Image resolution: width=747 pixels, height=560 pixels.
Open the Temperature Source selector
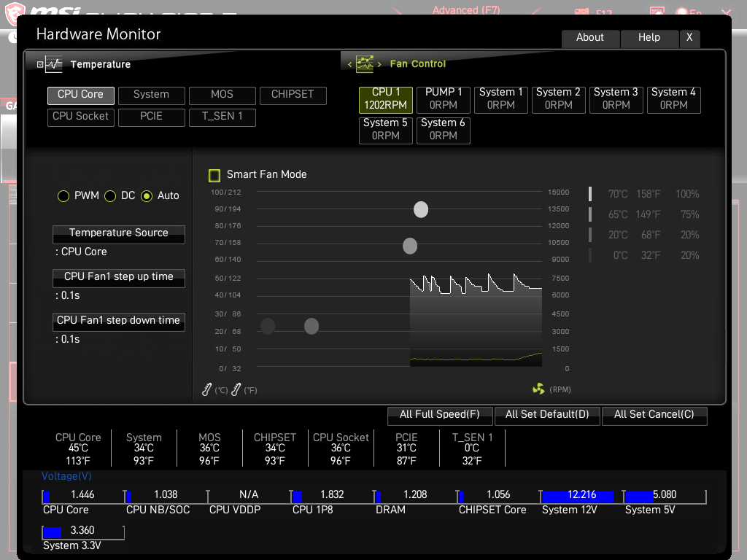119,234
